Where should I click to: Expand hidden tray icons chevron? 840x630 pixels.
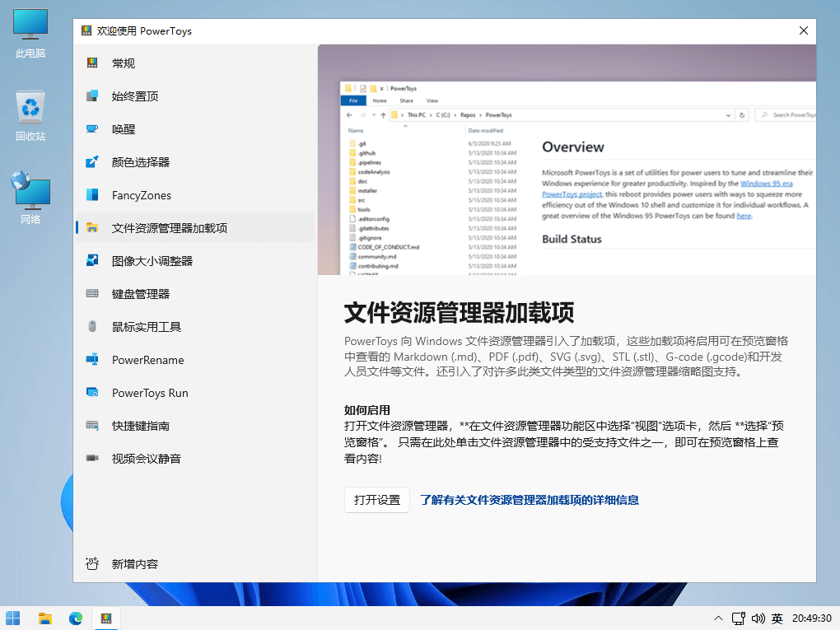pos(718,618)
